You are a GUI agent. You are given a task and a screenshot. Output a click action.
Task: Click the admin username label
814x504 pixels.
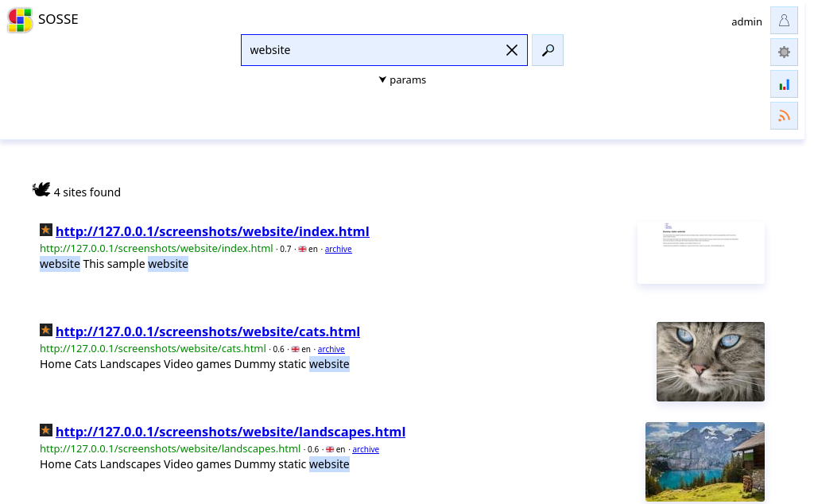(x=746, y=21)
